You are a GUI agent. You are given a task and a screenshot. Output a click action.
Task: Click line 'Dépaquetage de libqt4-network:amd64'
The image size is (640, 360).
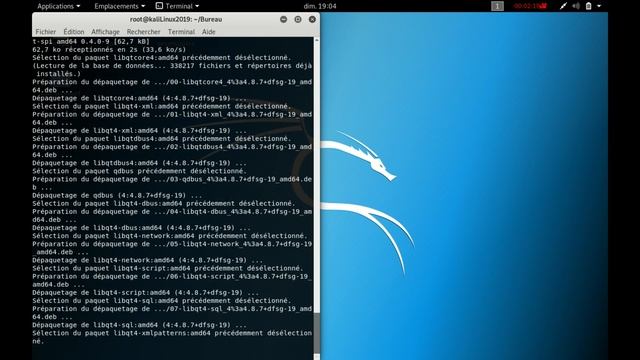pyautogui.click(x=148, y=260)
